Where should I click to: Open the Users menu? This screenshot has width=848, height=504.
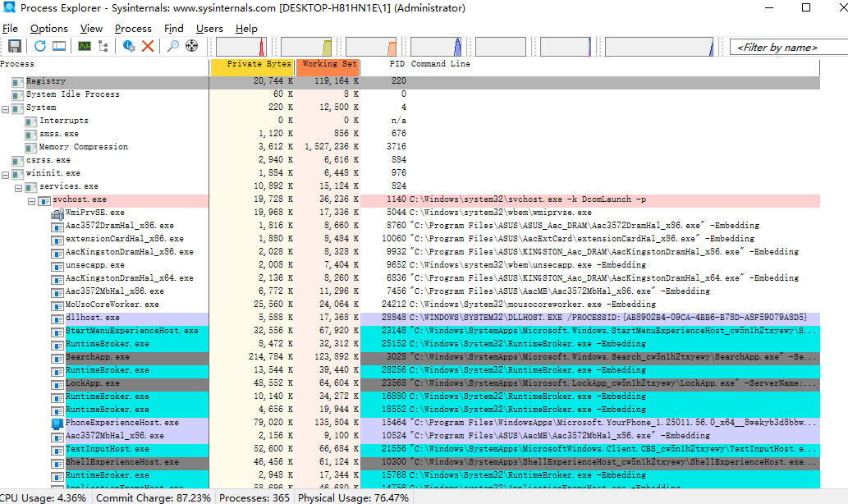pyautogui.click(x=209, y=29)
